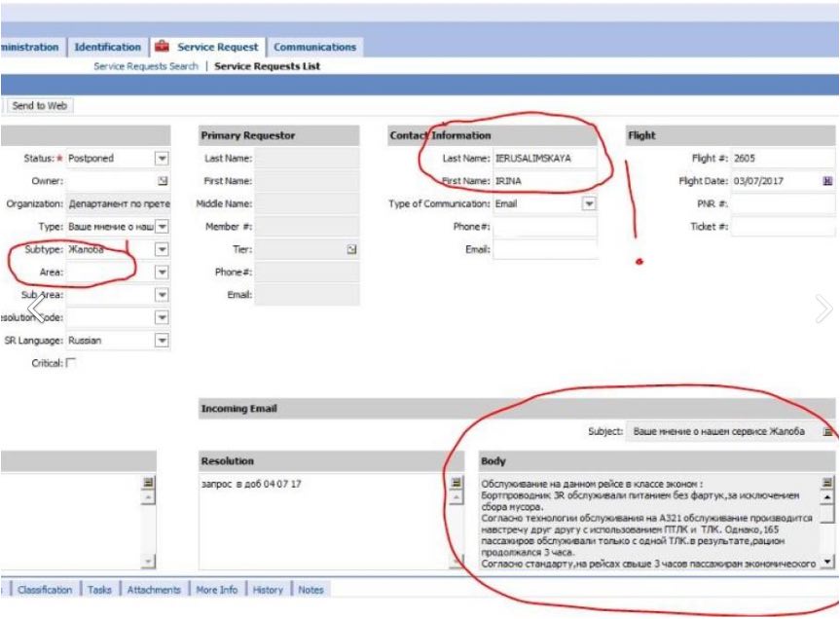The width and height of the screenshot is (840, 619).
Task: Click the red toolbox Service Request icon
Action: (x=162, y=47)
